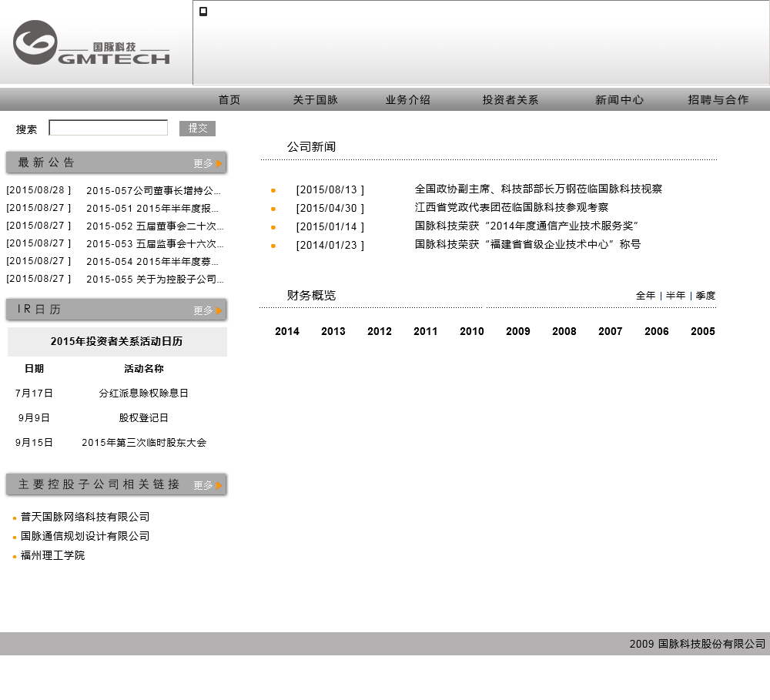Open the 首页 navigation menu item
Viewport: 770px width, 700px height.
(x=229, y=99)
